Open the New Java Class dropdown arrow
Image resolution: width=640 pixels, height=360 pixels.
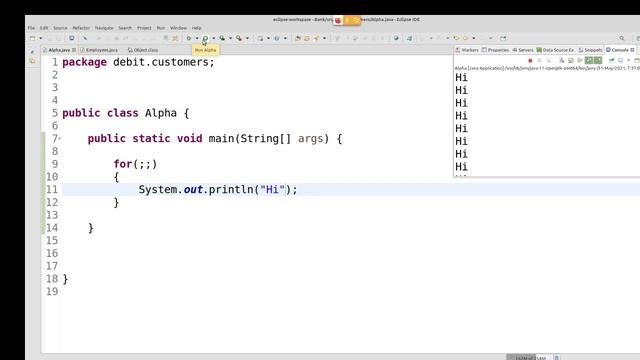(x=285, y=38)
